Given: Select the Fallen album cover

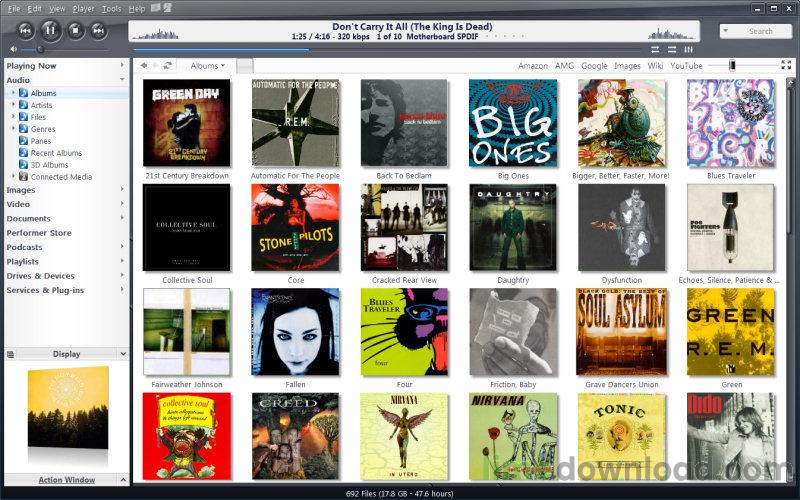Looking at the screenshot, I should [295, 331].
